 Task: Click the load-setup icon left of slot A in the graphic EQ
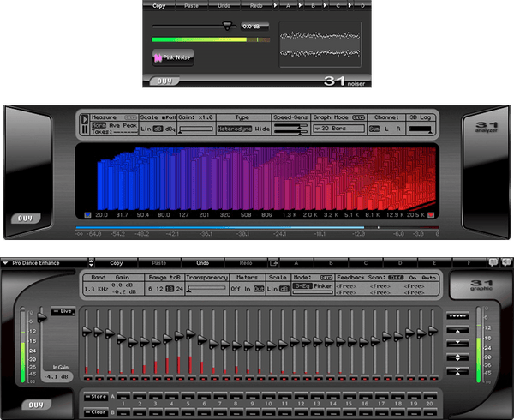(273, 262)
